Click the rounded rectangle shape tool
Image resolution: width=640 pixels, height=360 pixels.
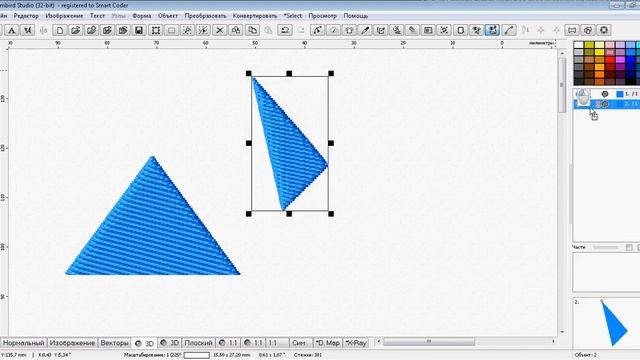[x=460, y=30]
